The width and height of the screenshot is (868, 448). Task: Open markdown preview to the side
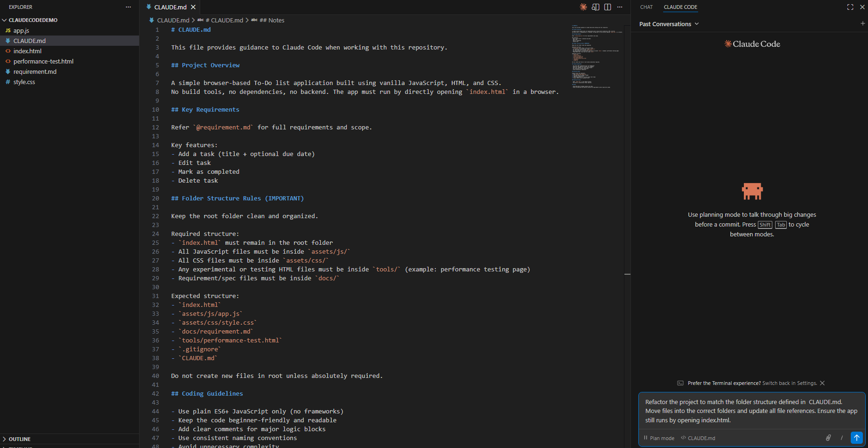pos(595,7)
